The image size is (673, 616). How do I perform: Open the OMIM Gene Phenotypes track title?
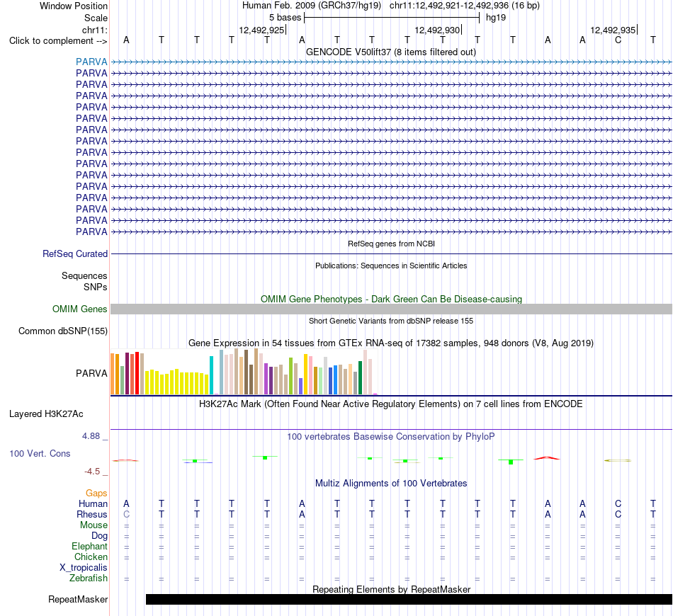tap(391, 299)
